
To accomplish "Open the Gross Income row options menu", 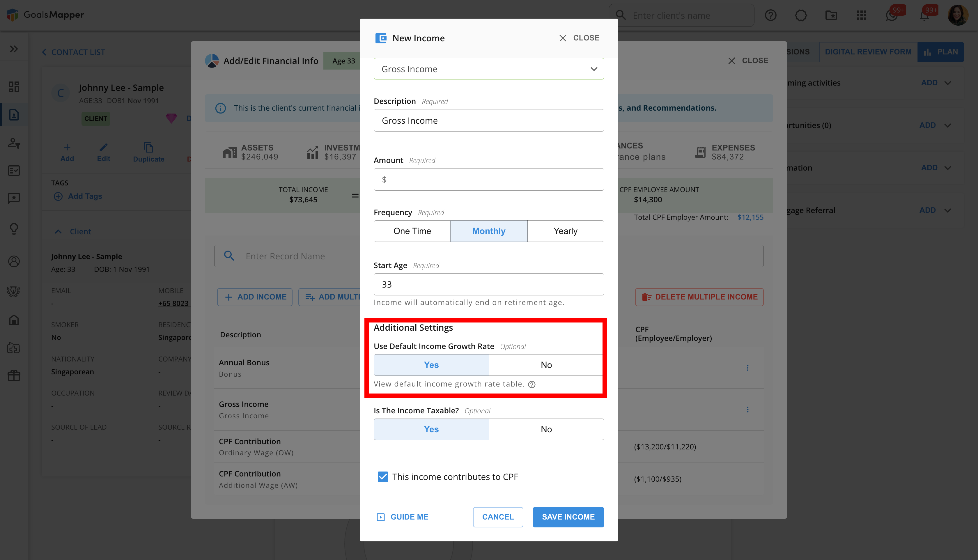I will point(747,410).
